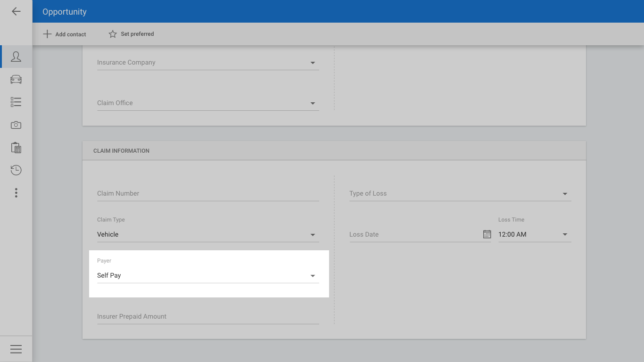Open the Loss Time 12:00 AM dropdown
644x362 pixels.
(535, 234)
